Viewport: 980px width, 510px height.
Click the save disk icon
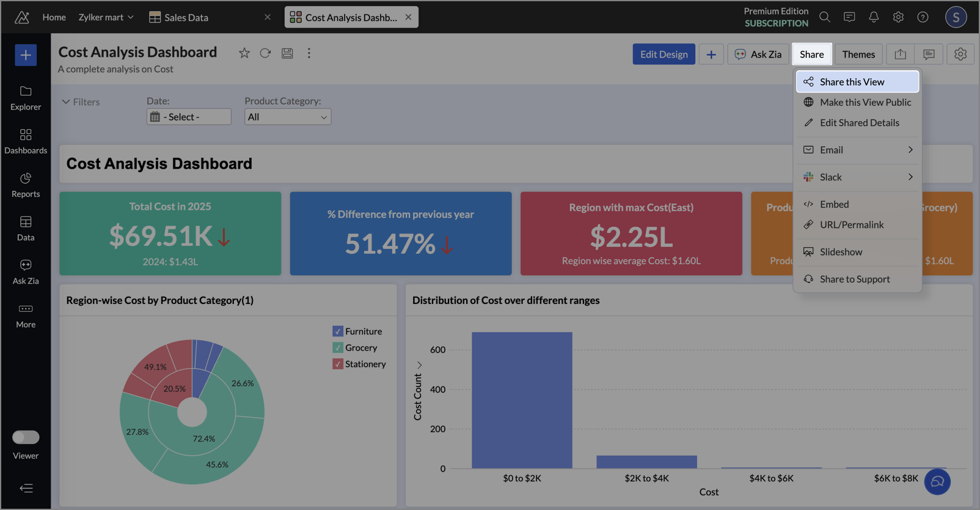pyautogui.click(x=287, y=53)
